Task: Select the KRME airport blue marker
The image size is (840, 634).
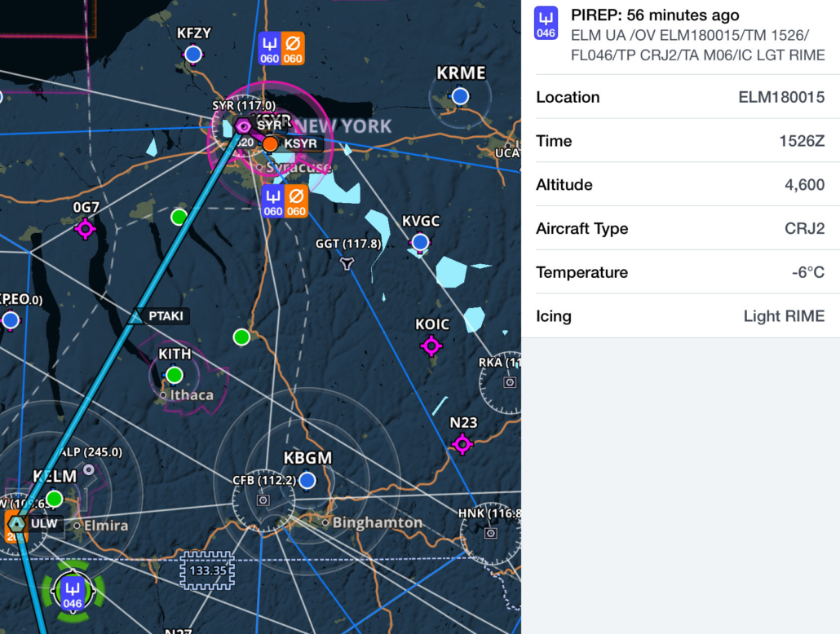Action: [x=460, y=96]
